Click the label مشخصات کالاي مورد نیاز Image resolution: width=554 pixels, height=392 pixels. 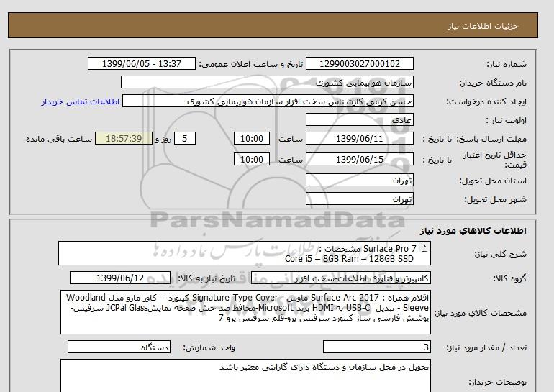coord(480,313)
